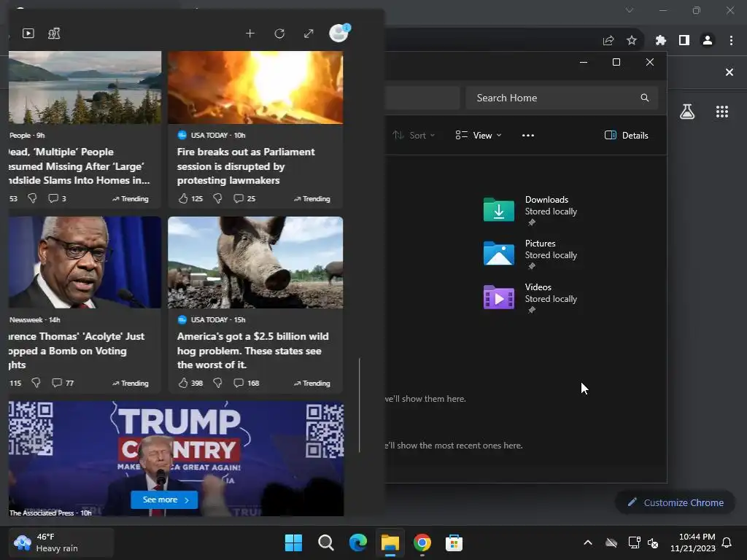Open comments on the landslide story

(53, 198)
